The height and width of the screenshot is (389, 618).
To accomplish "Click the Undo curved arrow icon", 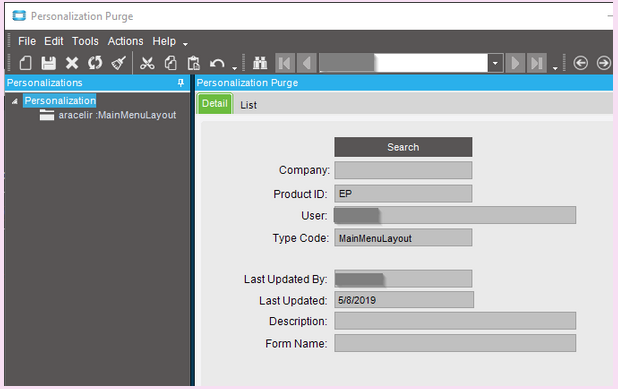I will click(217, 63).
